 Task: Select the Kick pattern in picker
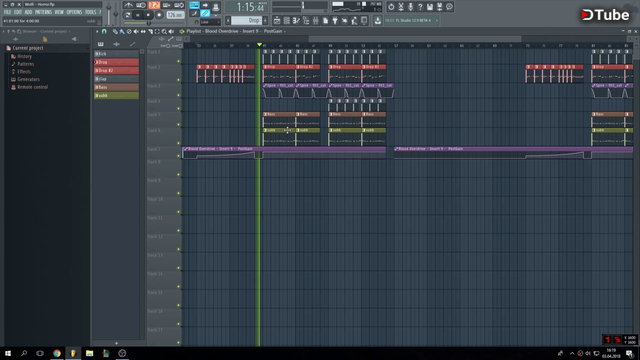coord(116,53)
